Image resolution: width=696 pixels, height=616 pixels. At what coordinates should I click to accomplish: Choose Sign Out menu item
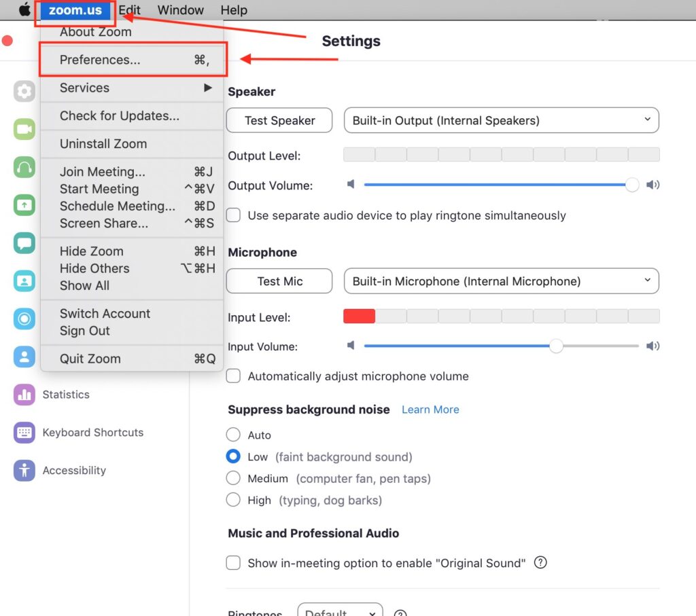tap(133, 331)
